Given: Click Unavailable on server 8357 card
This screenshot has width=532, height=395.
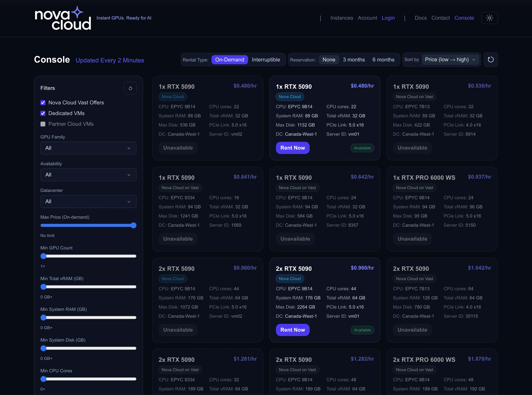Looking at the screenshot, I should (x=295, y=239).
